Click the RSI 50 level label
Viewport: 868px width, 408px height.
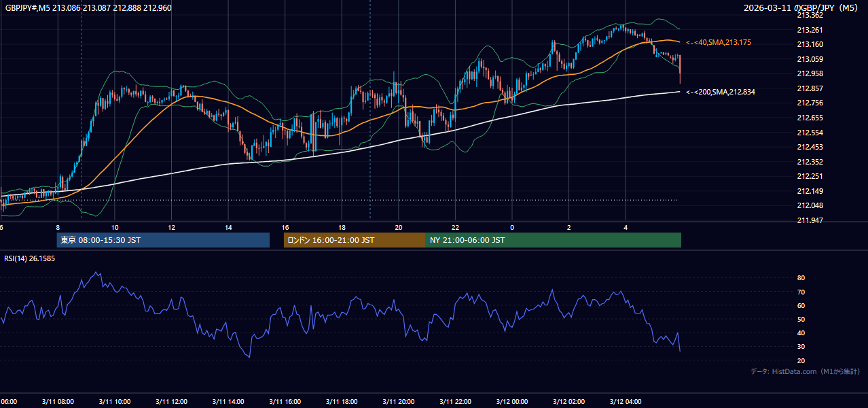[x=801, y=319]
